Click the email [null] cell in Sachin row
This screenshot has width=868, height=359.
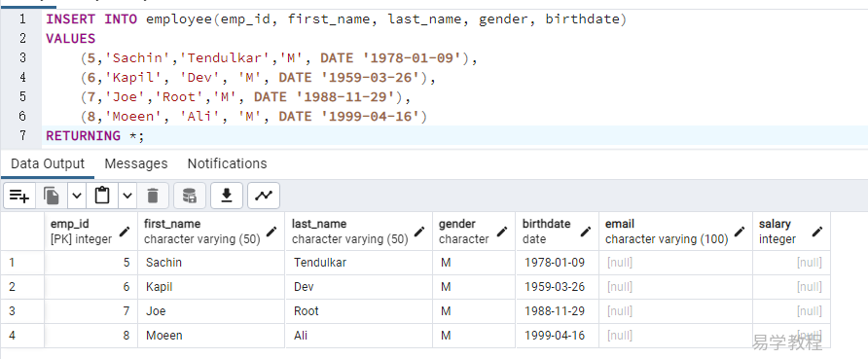(x=675, y=263)
